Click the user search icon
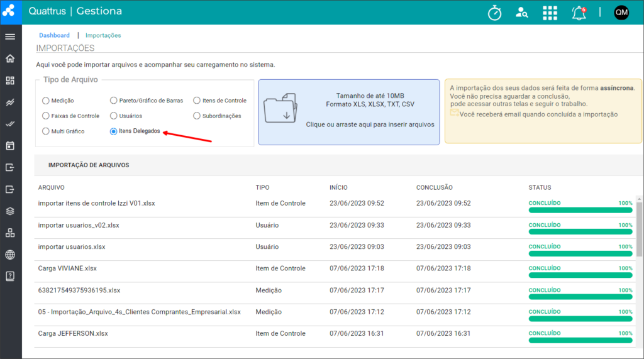 pos(521,13)
